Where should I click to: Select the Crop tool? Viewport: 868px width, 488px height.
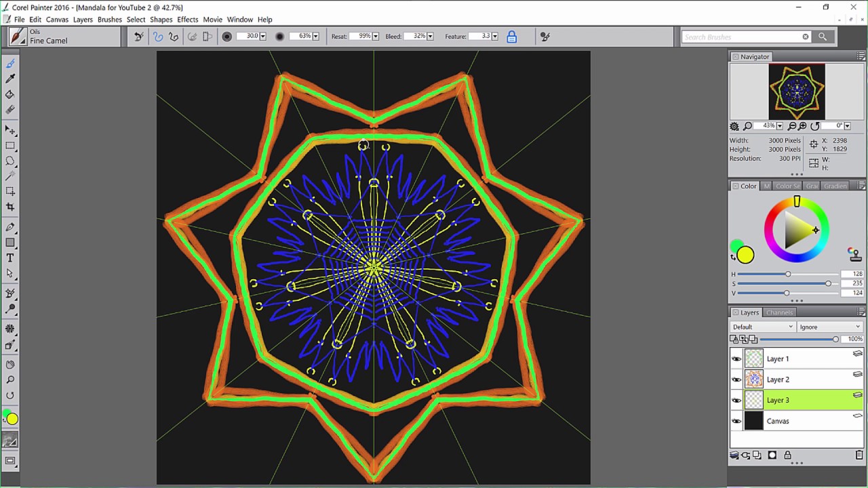pyautogui.click(x=10, y=207)
